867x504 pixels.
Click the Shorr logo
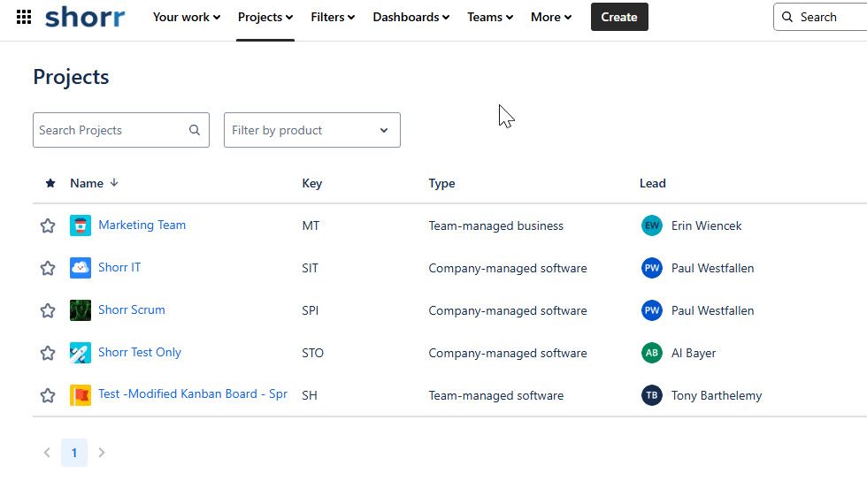[x=85, y=17]
